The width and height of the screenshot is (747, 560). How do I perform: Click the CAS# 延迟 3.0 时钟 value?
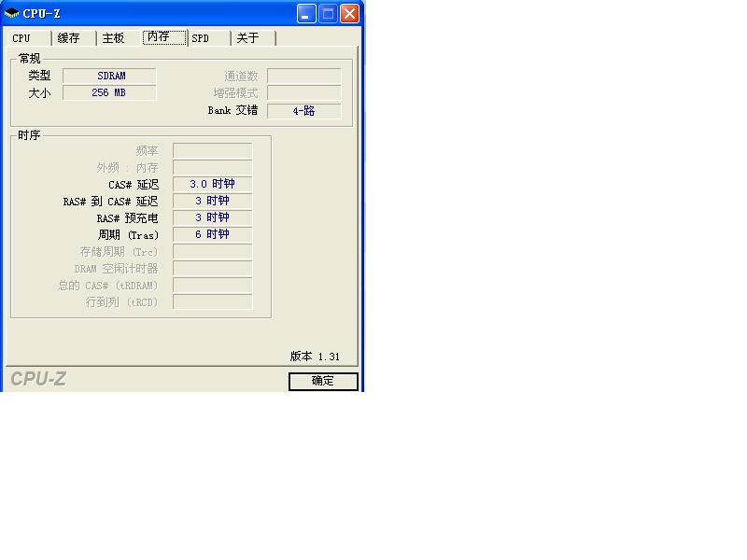tap(213, 184)
